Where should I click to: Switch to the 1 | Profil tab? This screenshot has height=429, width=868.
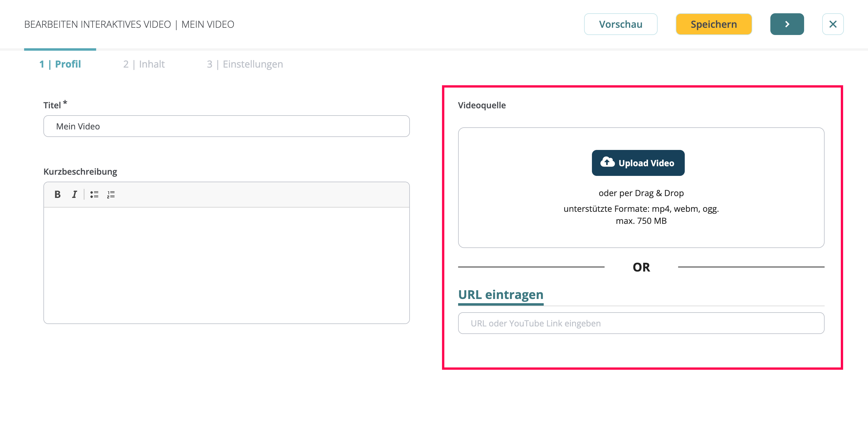point(60,64)
